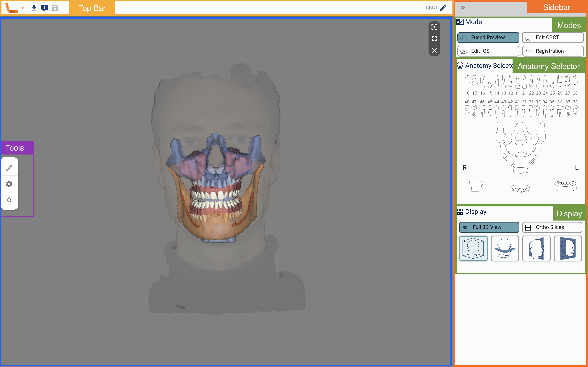
Task: Click the download icon in top bar
Action: tap(34, 8)
